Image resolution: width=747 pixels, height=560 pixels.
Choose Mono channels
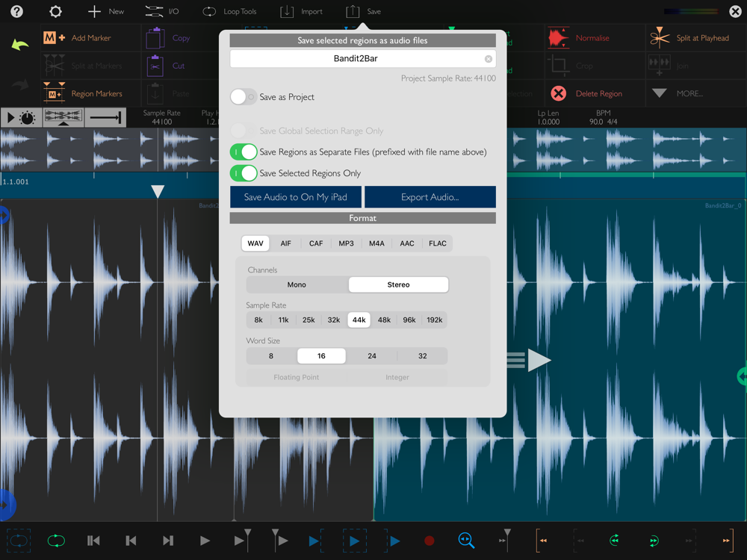pyautogui.click(x=297, y=284)
